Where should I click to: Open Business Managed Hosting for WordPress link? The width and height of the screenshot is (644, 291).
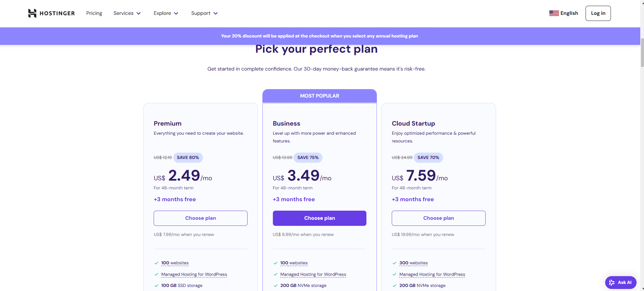coord(313,274)
